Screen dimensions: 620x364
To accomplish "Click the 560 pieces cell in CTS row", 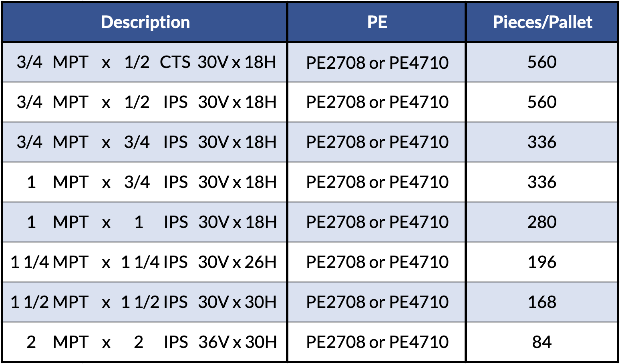I will tap(542, 62).
